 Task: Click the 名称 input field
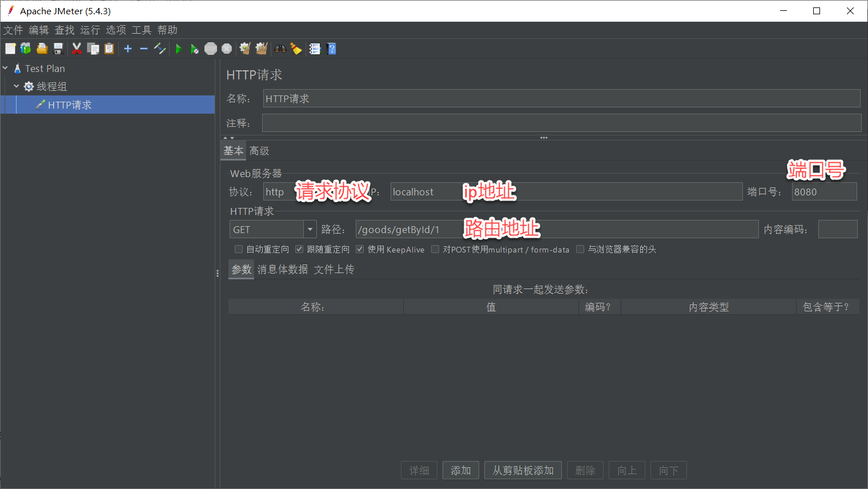(562, 98)
